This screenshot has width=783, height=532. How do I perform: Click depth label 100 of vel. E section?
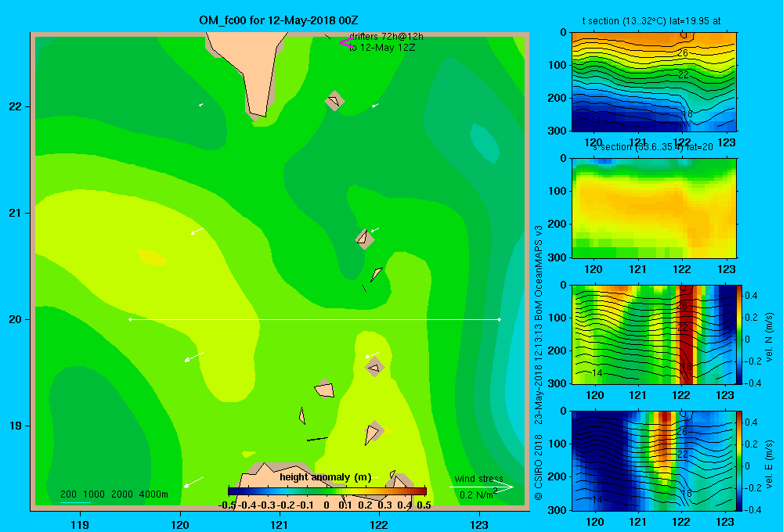point(557,444)
